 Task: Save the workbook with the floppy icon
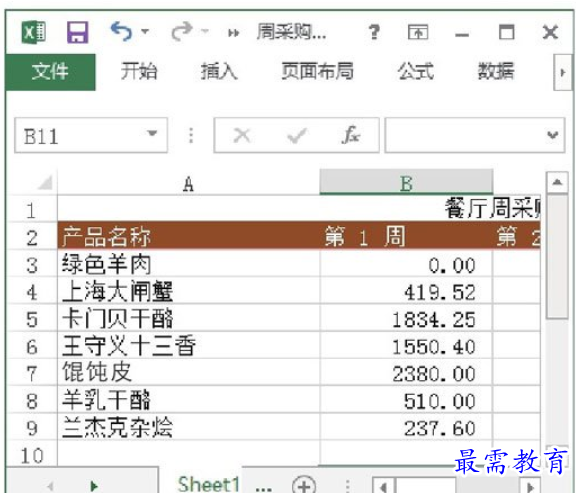tap(78, 32)
